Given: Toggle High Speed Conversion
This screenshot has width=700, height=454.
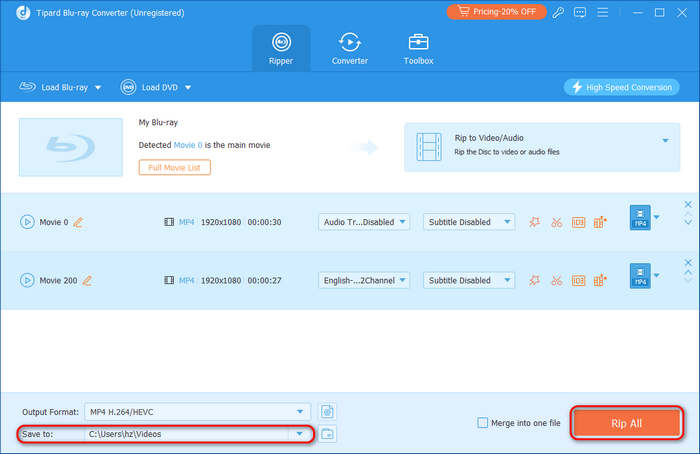Looking at the screenshot, I should pos(622,87).
